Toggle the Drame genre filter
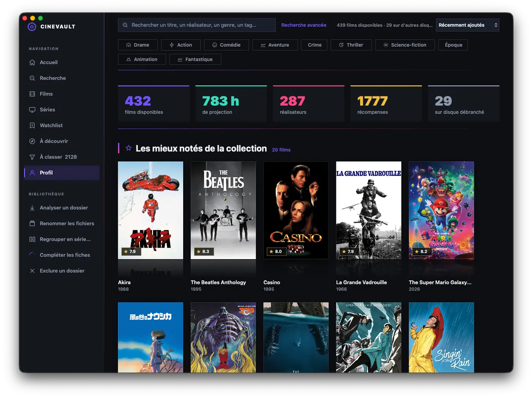Viewport: 532px width, 398px height. pos(138,45)
